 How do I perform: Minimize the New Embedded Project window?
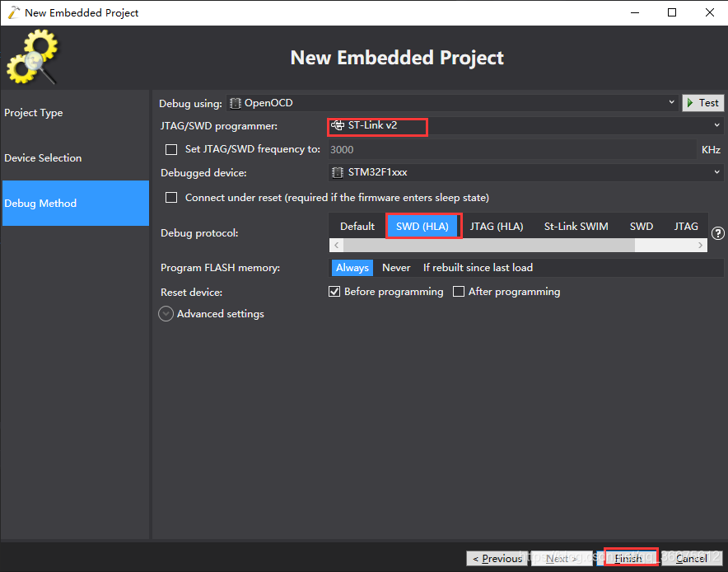pos(635,12)
